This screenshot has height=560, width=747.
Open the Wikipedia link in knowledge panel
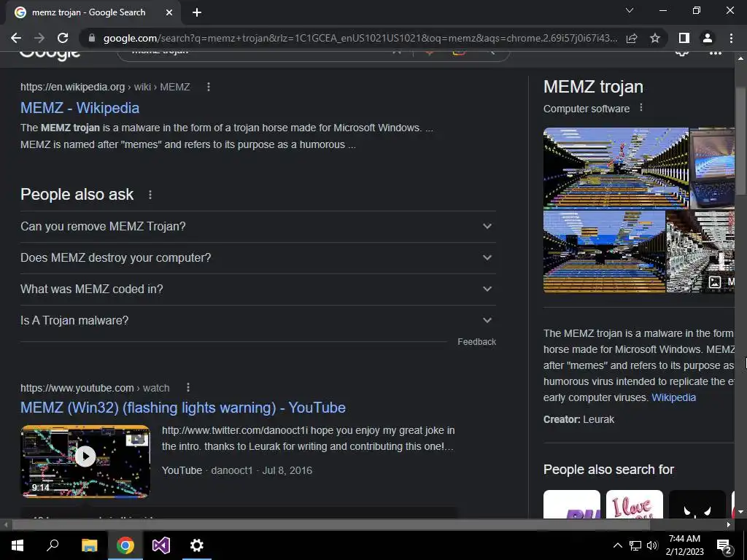[x=673, y=397]
